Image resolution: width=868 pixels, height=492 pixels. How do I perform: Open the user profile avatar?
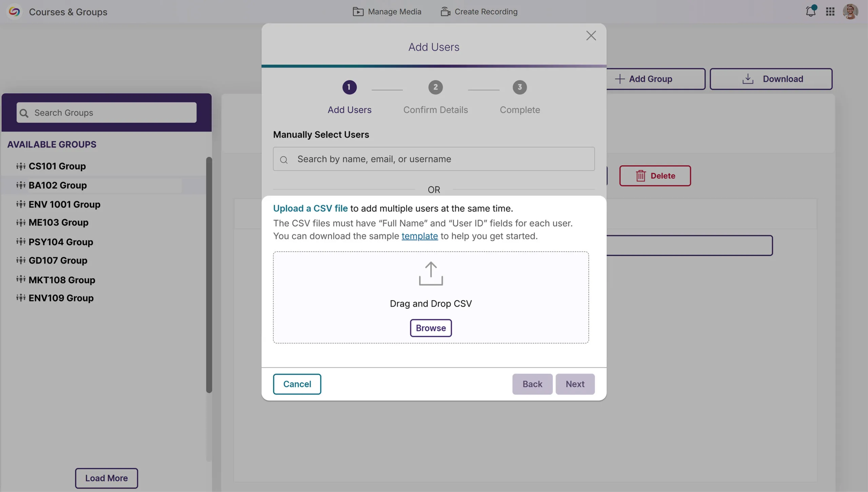click(850, 12)
